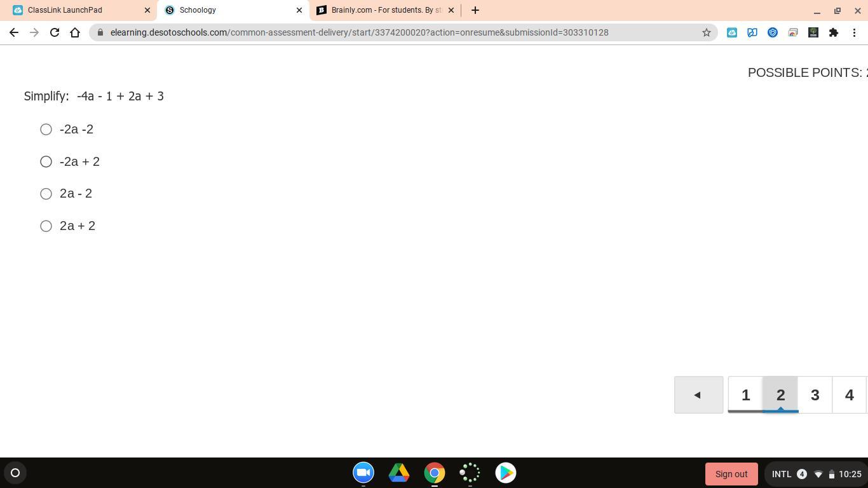
Task: Reload the current page
Action: tap(55, 32)
